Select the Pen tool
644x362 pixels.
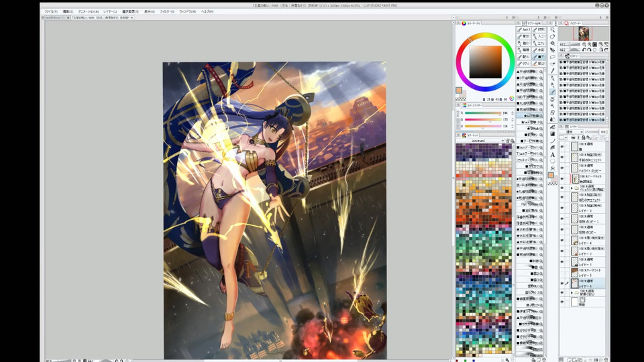(x=553, y=78)
